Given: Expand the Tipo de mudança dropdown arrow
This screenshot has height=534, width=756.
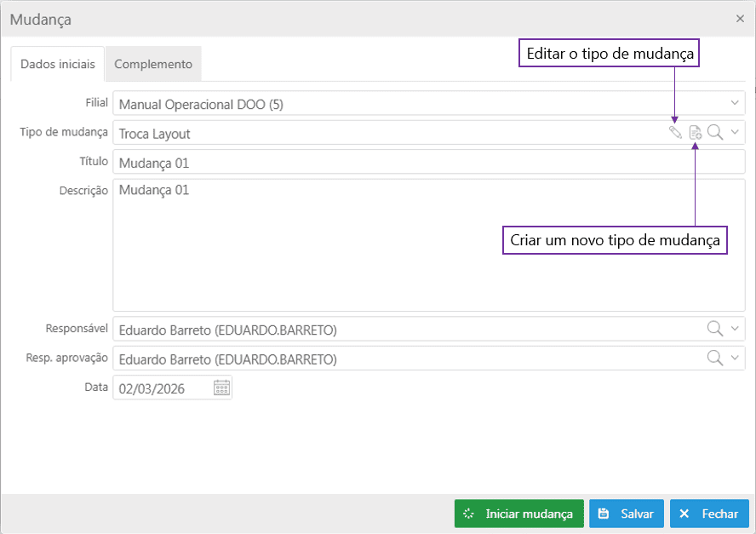Looking at the screenshot, I should pyautogui.click(x=736, y=132).
